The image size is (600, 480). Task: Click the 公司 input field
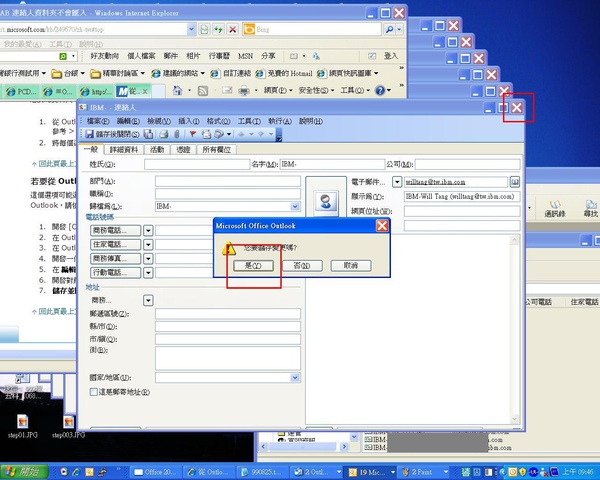click(468, 165)
